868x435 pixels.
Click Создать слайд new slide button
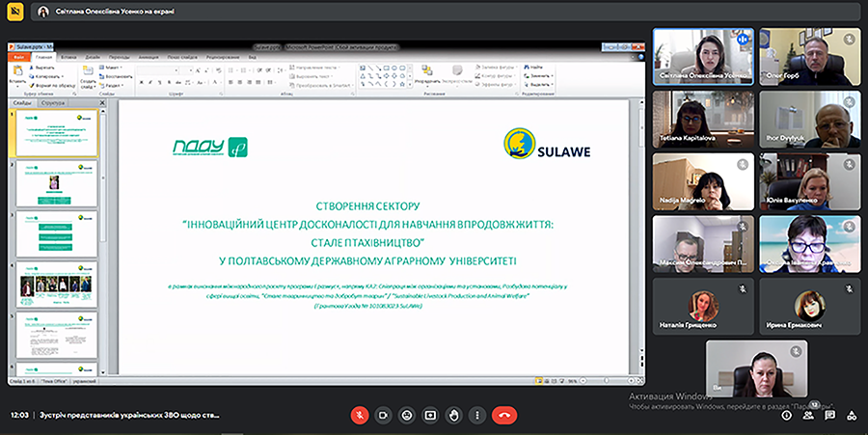[88, 76]
